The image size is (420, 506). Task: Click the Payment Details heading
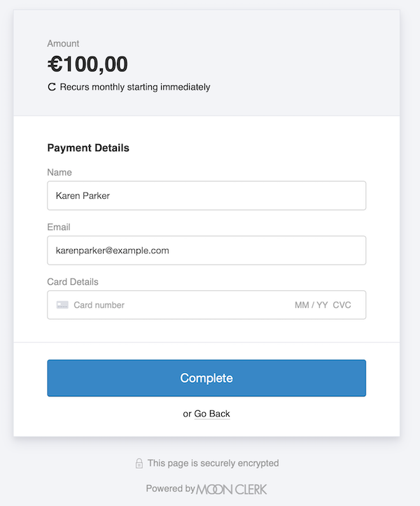click(88, 148)
